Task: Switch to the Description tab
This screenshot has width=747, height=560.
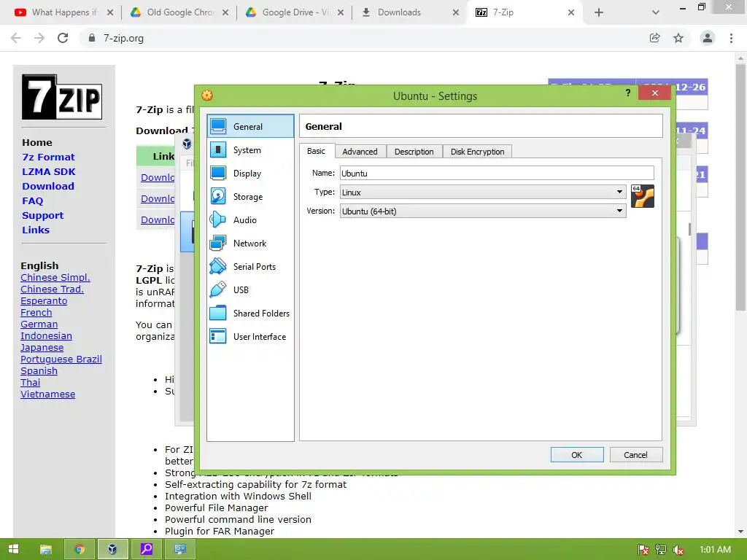Action: [x=414, y=152]
